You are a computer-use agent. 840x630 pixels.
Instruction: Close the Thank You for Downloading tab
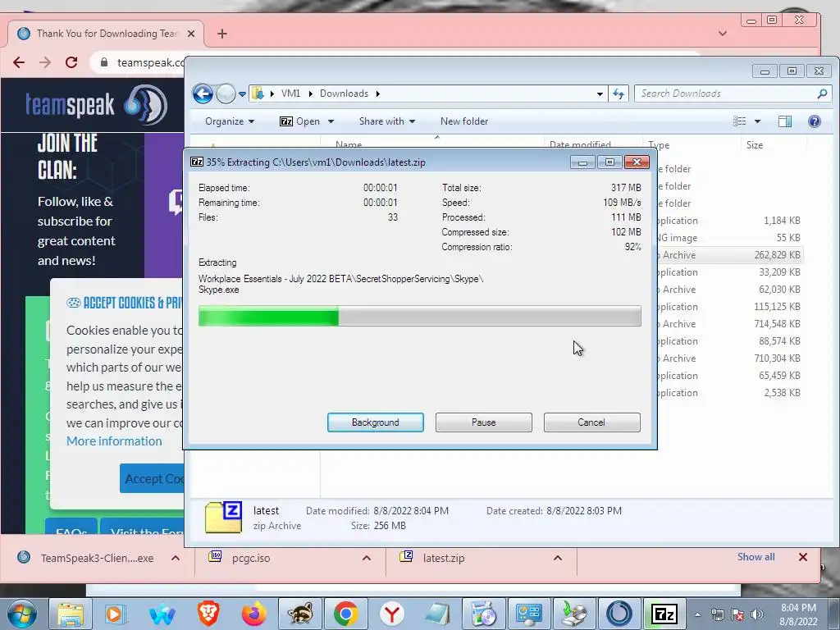click(x=190, y=34)
